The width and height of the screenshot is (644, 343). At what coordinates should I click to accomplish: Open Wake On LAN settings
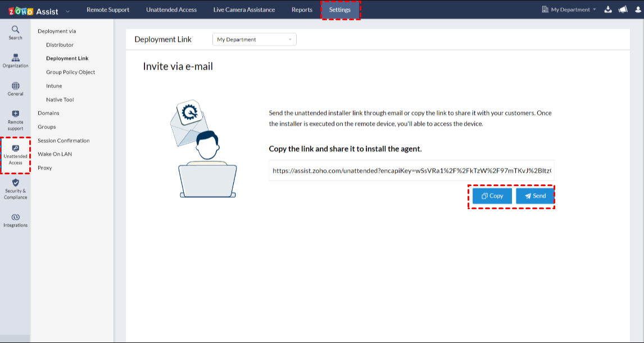click(55, 154)
